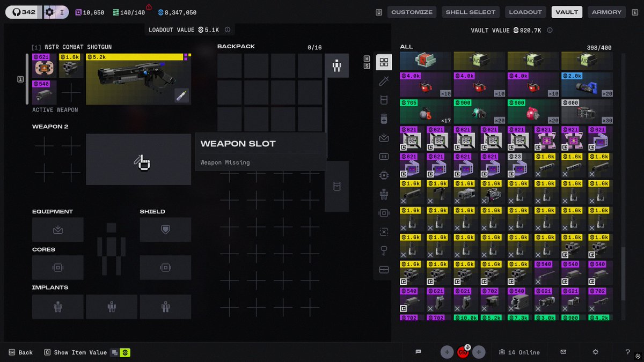Click the loadout weapon scrollbar beside shotgun
This screenshot has width=644, height=362.
(x=27, y=79)
